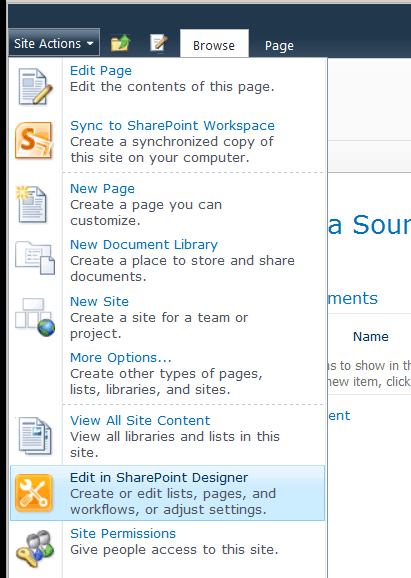Click the Site Permissions people icon
The height and width of the screenshot is (578, 411).
click(x=35, y=549)
